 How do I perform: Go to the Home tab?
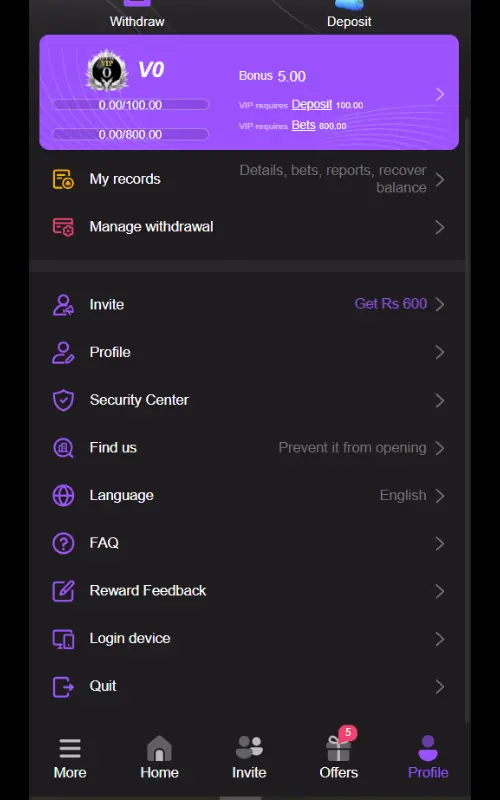(x=159, y=758)
